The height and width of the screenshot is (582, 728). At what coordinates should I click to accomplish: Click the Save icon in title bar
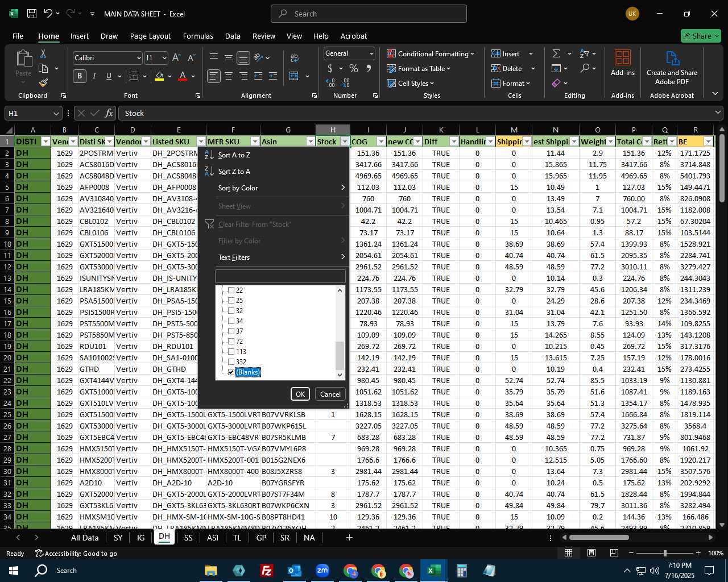(32, 14)
